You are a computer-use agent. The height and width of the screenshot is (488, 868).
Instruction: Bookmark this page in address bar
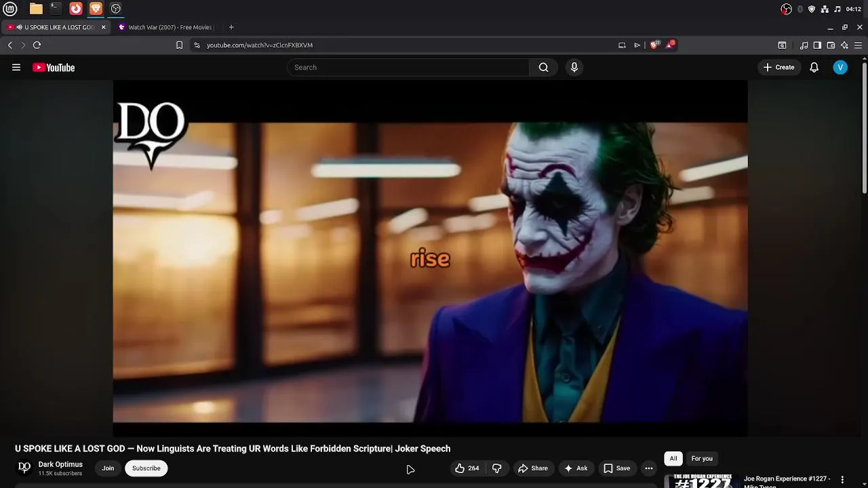click(179, 45)
